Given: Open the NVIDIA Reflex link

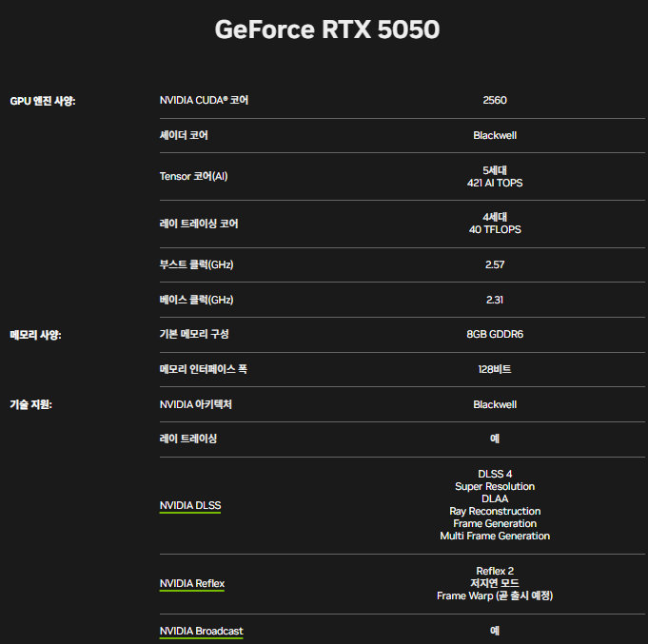Looking at the screenshot, I should (192, 583).
